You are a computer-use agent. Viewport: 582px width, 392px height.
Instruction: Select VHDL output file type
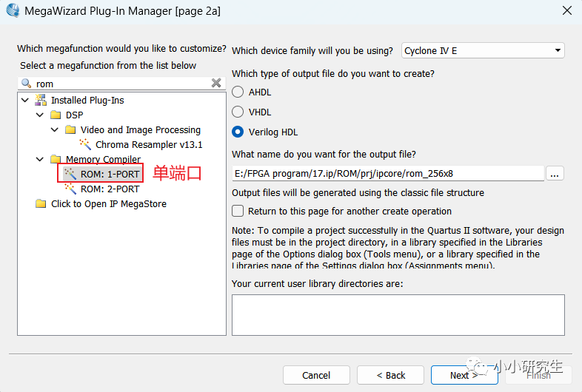pyautogui.click(x=238, y=112)
